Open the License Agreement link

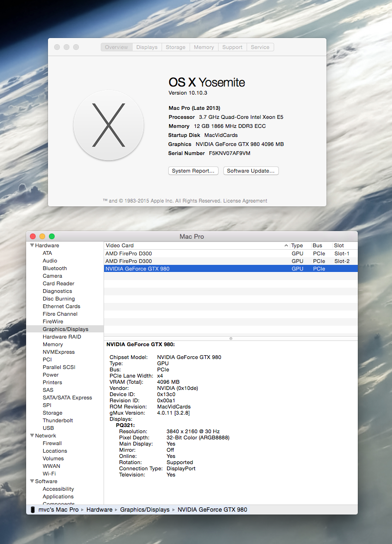245,201
